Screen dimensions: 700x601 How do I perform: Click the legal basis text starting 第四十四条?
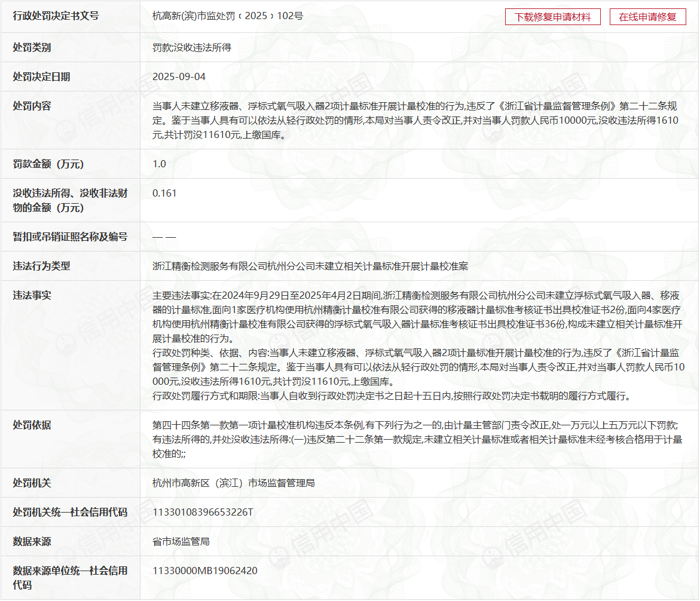(415, 440)
